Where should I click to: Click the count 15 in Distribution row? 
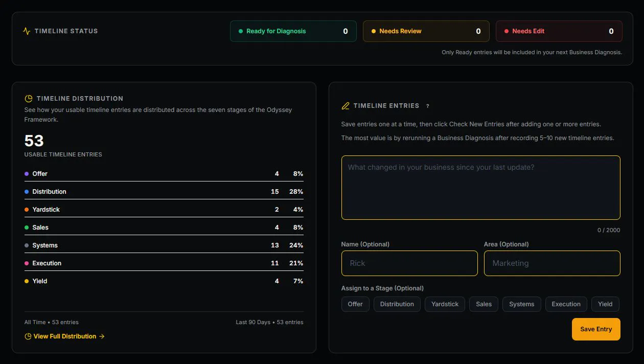pos(275,192)
